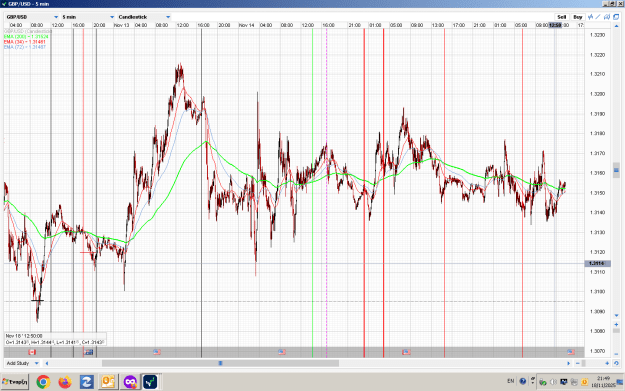Click the Sell button
625x391 pixels.
(562, 17)
